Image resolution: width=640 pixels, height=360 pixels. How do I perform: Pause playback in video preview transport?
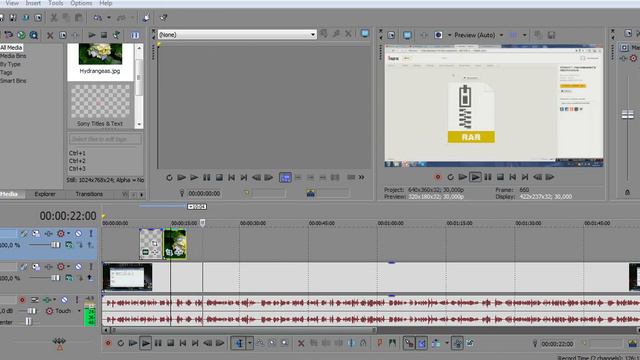(x=488, y=177)
